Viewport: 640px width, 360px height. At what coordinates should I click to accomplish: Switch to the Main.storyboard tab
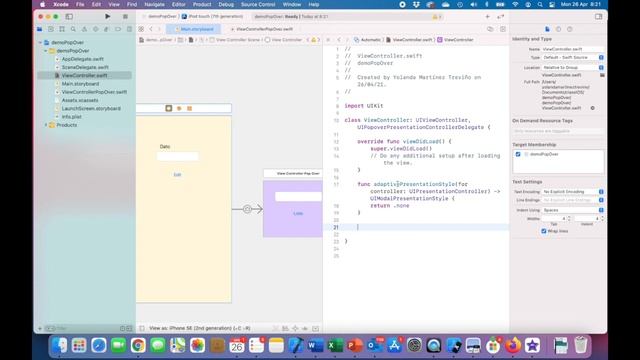193,29
